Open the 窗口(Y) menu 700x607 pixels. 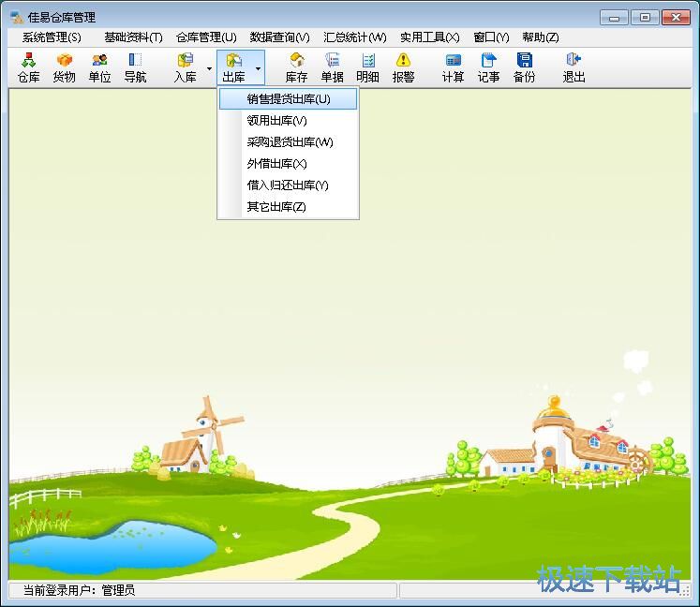tap(492, 37)
